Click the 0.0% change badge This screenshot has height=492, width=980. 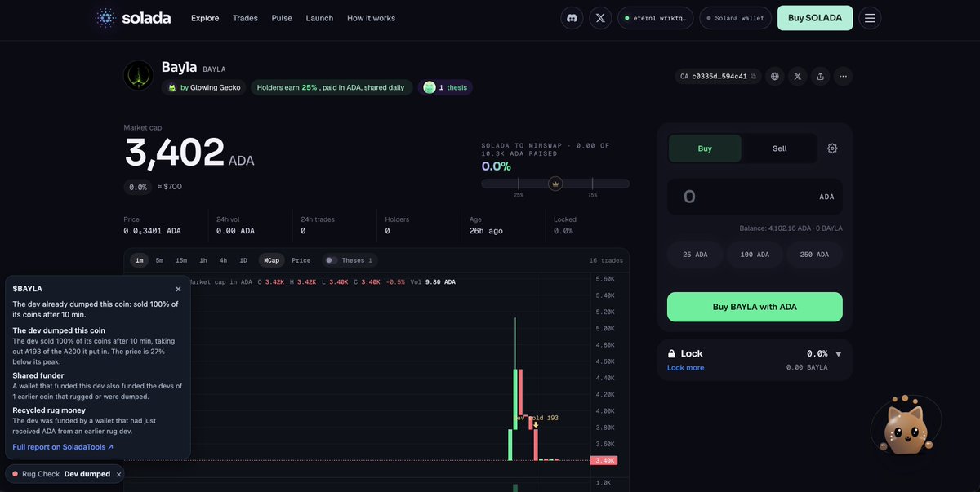point(138,187)
